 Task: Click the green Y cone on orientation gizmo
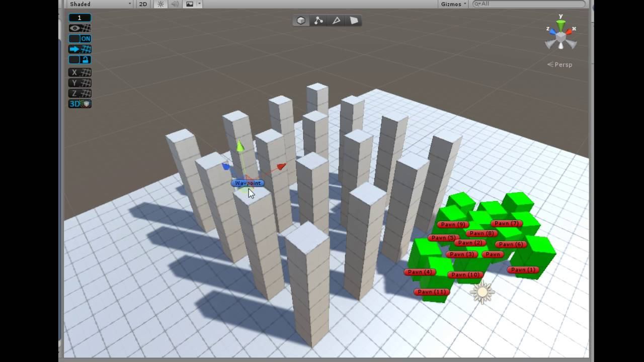coord(560,25)
